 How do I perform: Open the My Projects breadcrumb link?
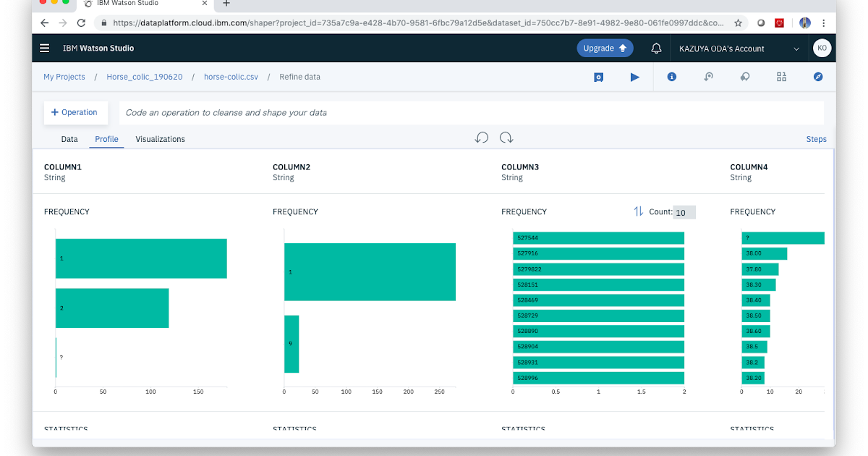point(64,77)
